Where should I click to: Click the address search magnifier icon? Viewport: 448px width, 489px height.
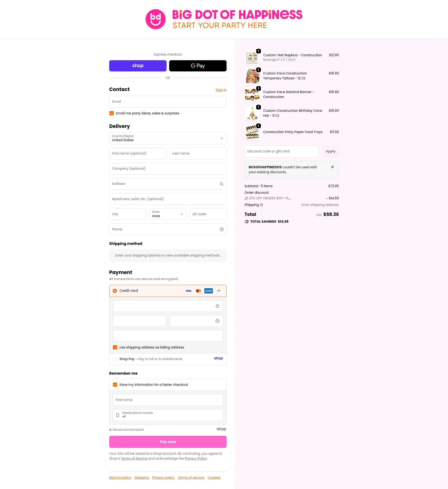(x=221, y=184)
